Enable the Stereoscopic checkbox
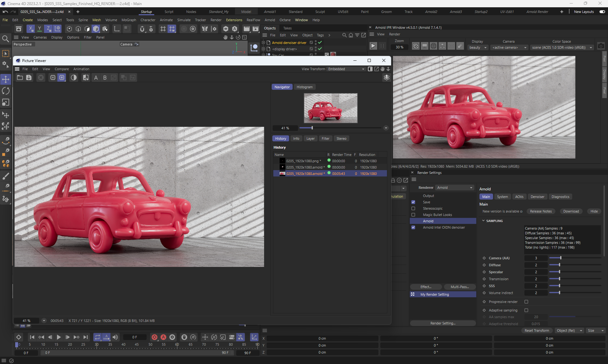 pos(413,208)
